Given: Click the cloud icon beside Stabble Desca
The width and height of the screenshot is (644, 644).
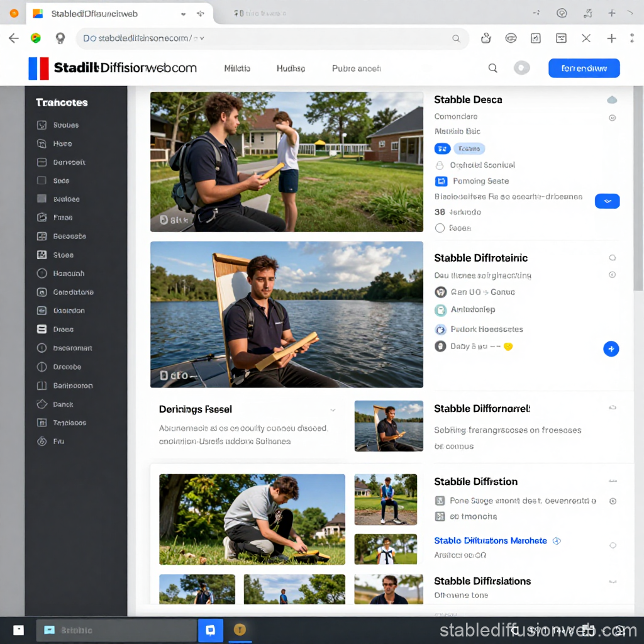Looking at the screenshot, I should (x=611, y=100).
